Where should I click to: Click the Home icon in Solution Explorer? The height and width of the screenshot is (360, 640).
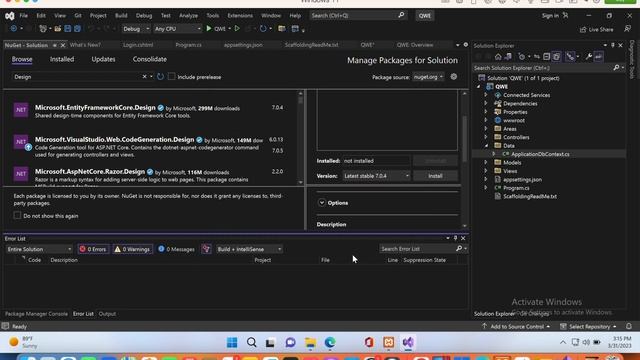(498, 57)
